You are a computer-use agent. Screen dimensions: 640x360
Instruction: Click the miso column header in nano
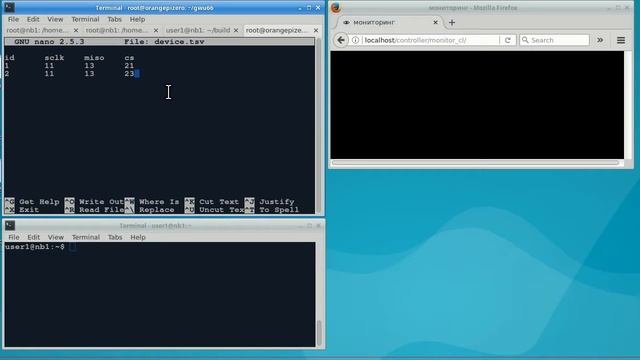[x=94, y=58]
